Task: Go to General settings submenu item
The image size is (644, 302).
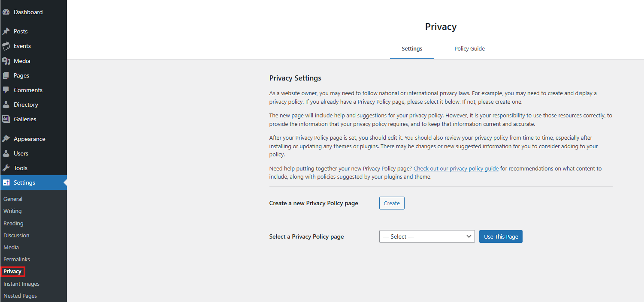Action: point(13,199)
